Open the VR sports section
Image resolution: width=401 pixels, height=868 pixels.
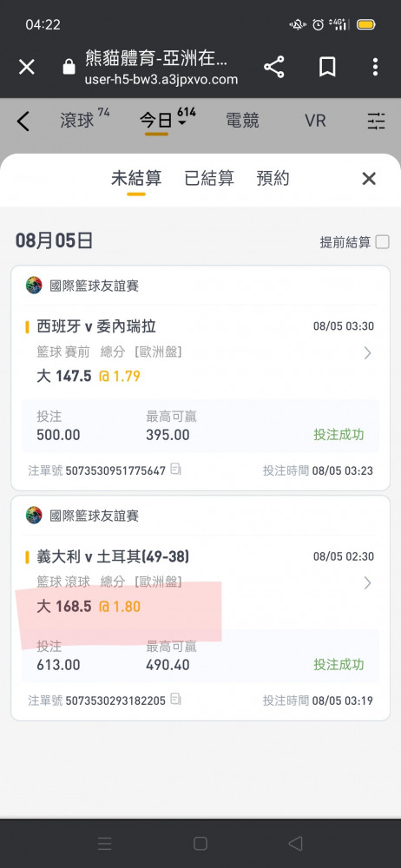tap(315, 121)
